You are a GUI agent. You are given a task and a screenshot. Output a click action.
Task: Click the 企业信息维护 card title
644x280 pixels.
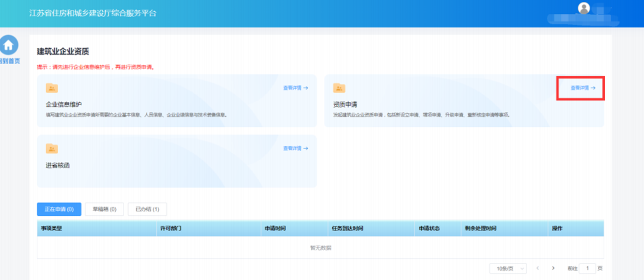tap(64, 104)
